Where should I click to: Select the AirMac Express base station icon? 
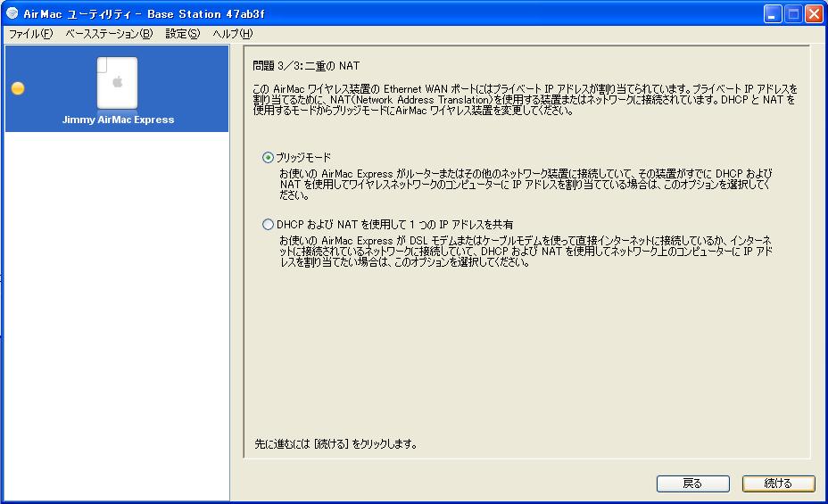coord(117,83)
